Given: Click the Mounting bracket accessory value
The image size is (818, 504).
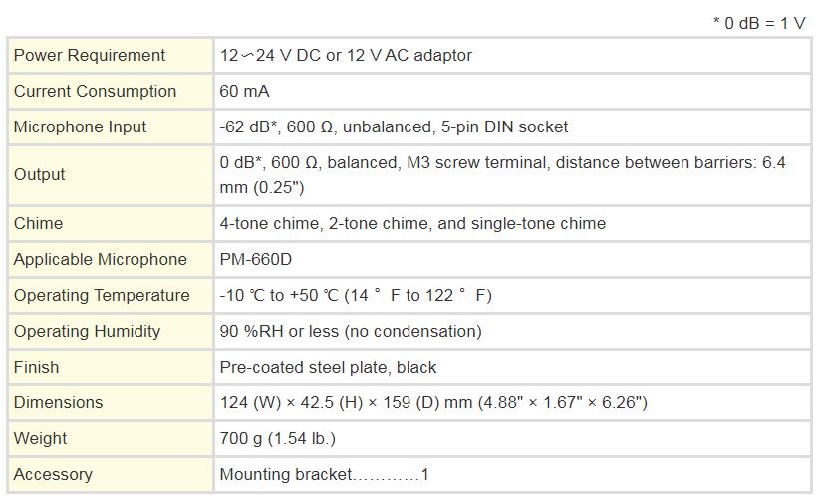Looking at the screenshot, I should (x=324, y=474).
